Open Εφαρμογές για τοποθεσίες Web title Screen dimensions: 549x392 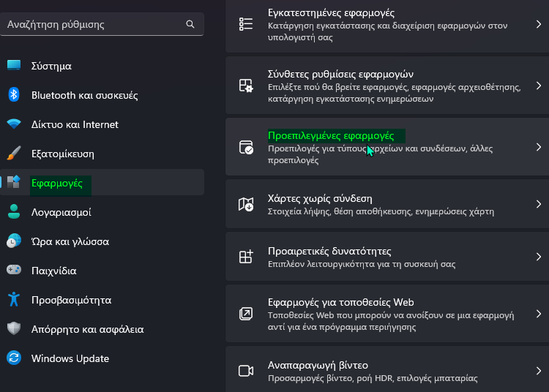pyautogui.click(x=340, y=302)
